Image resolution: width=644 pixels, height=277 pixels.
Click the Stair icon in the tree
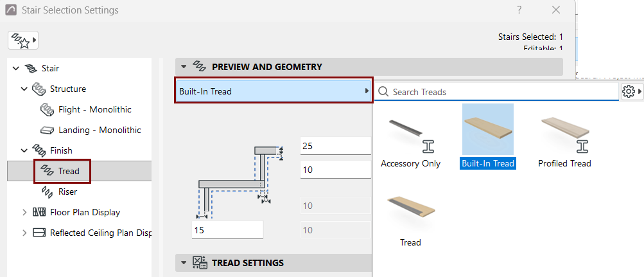coord(31,68)
